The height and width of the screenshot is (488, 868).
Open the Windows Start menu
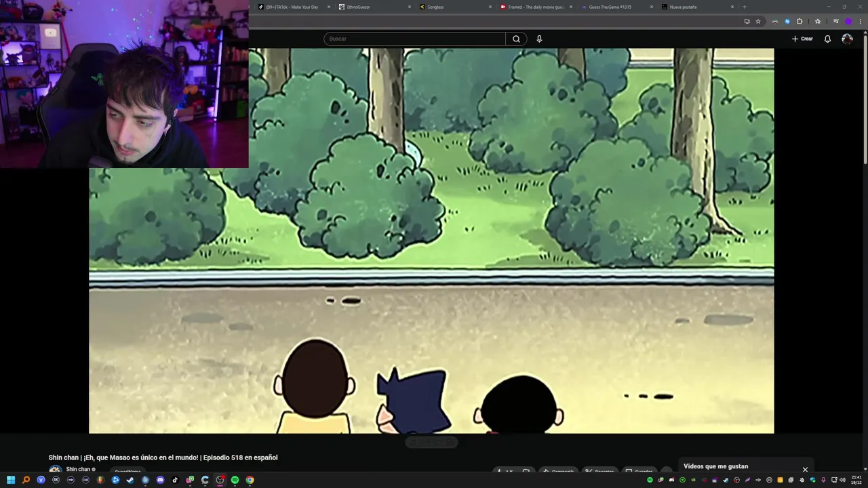click(x=11, y=480)
